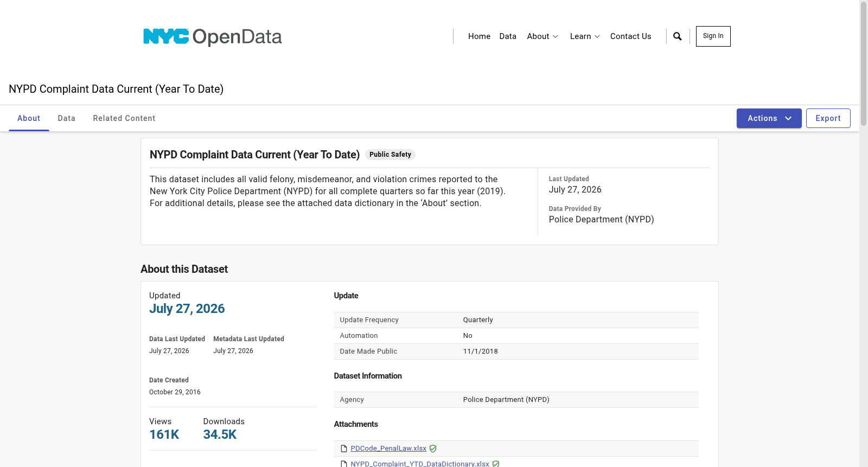Viewport: 868px width, 467px height.
Task: Click the 'October 29, 2016' date created value
Action: point(175,392)
